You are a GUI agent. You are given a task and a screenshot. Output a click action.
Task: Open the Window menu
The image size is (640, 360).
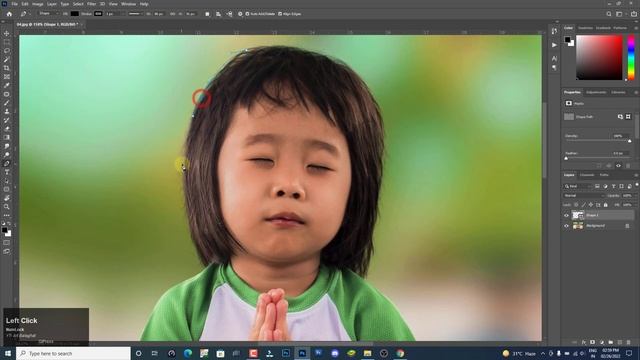128,4
